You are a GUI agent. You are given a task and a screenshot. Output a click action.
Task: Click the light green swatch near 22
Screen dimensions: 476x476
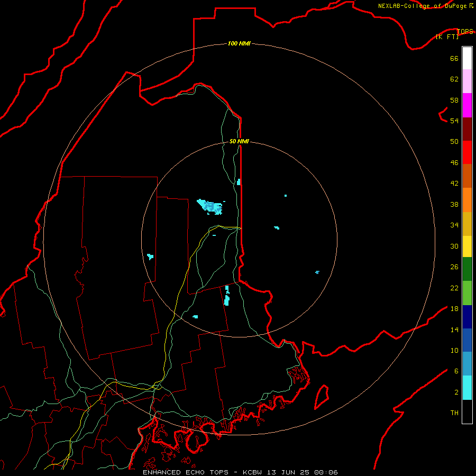point(467,293)
